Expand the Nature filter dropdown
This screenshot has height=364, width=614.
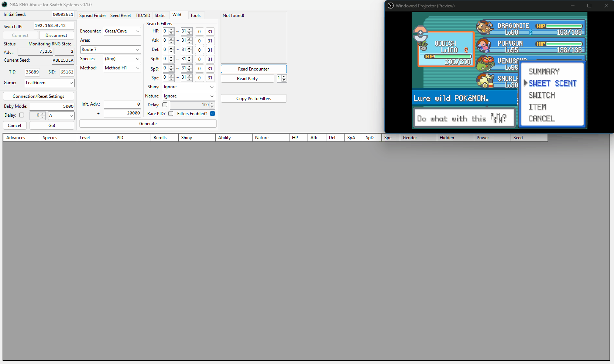[x=189, y=96]
